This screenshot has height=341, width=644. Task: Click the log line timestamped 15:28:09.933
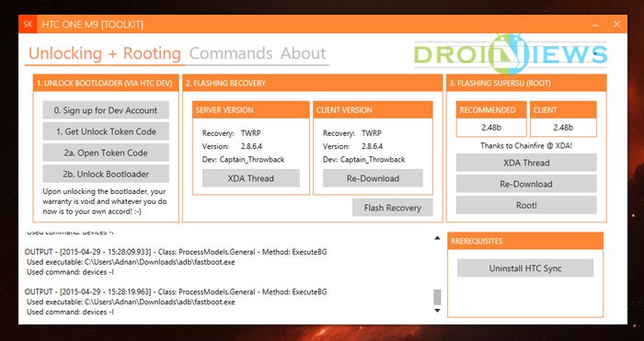click(176, 252)
